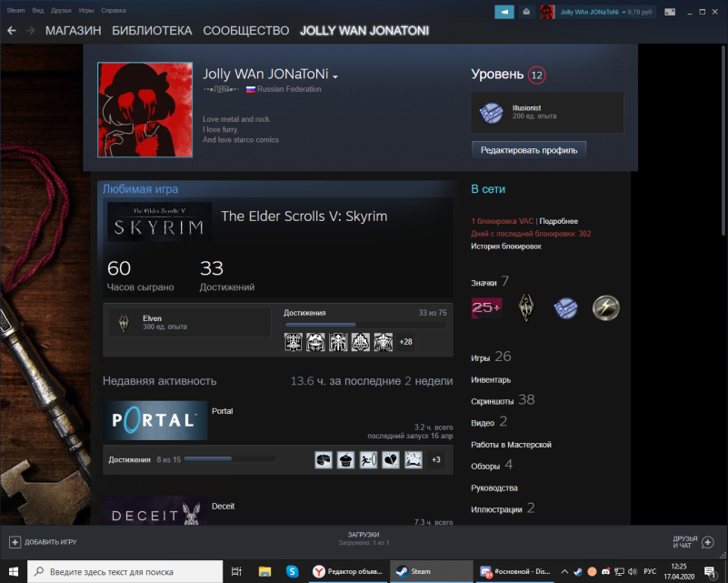This screenshot has width=728, height=583.
Task: Expand the Jolly WAn JONaToNi name dropdown
Action: [335, 76]
